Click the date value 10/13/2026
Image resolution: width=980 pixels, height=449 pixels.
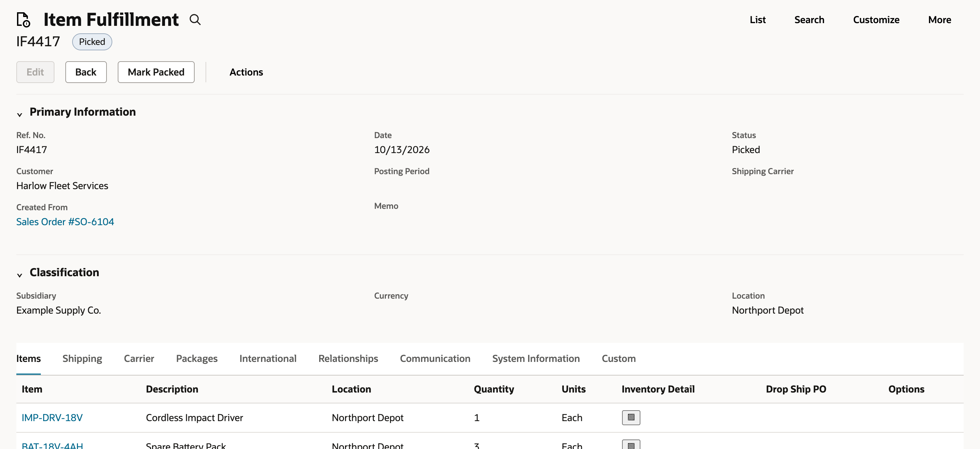(402, 149)
